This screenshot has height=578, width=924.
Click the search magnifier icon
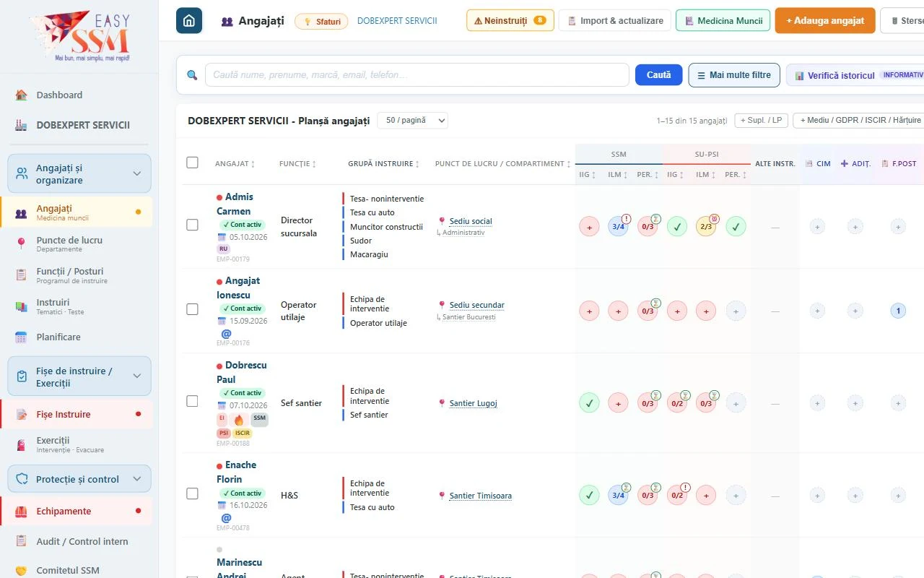(x=192, y=75)
